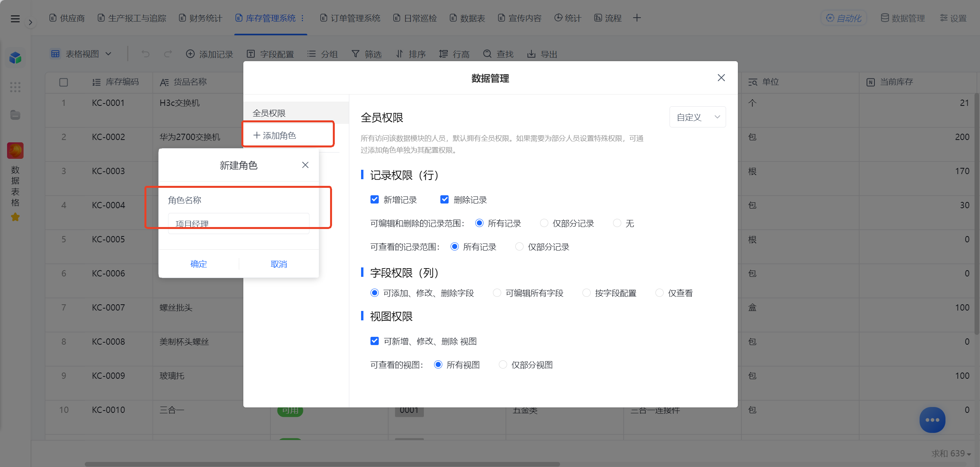Open 设置 in the top bar
Screen dimensions: 980x467
point(953,18)
